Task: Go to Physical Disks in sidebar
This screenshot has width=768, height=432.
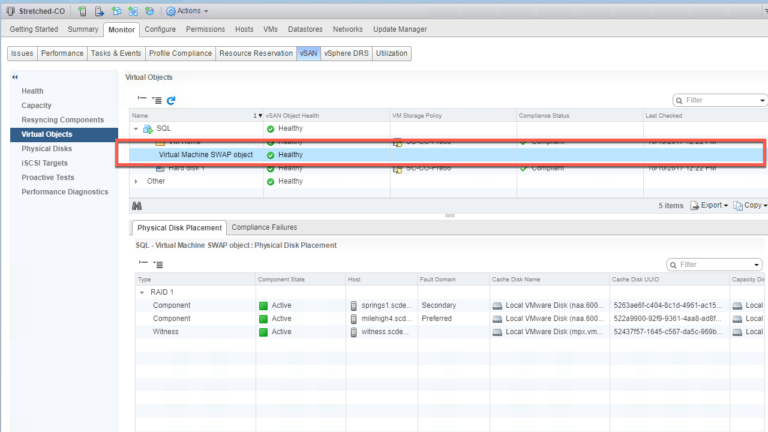Action: 46,148
